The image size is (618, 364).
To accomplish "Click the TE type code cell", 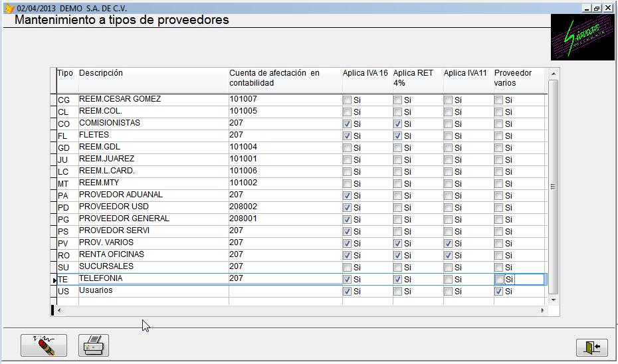I will coord(67,279).
